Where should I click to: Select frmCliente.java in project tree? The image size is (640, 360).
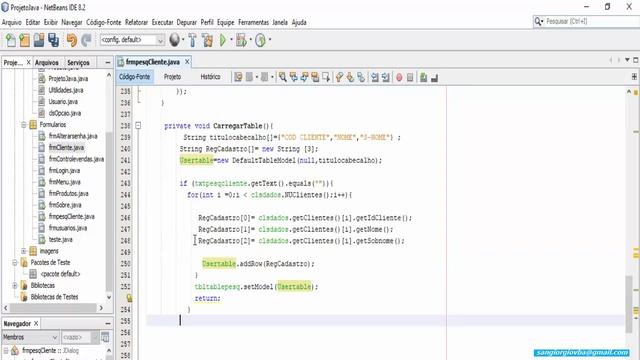tap(66, 147)
